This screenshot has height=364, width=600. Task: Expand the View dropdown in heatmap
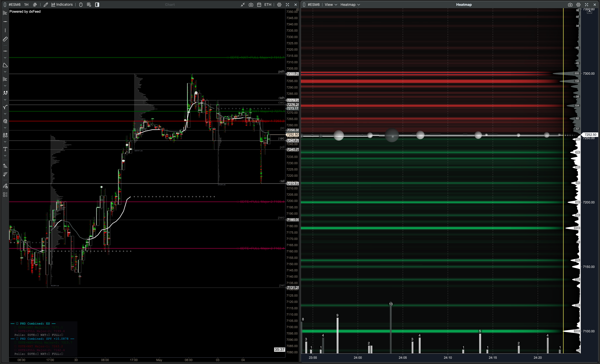pyautogui.click(x=331, y=5)
